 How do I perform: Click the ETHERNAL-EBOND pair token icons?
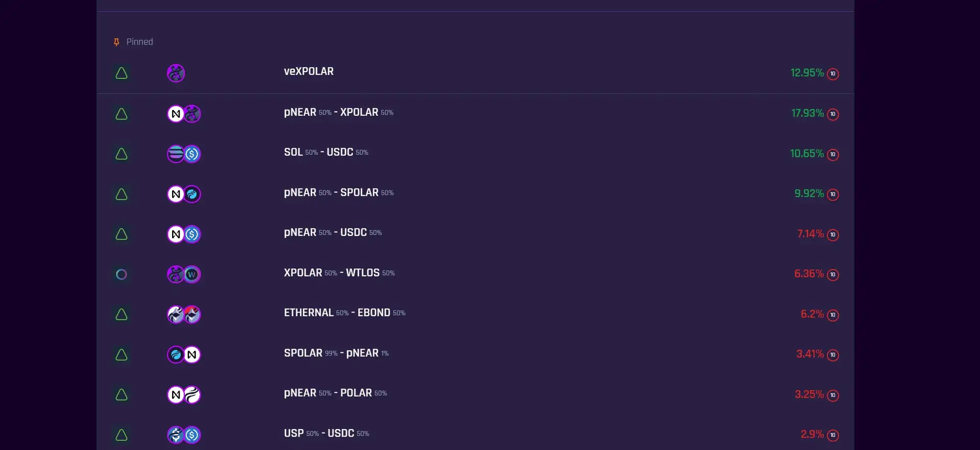(184, 315)
